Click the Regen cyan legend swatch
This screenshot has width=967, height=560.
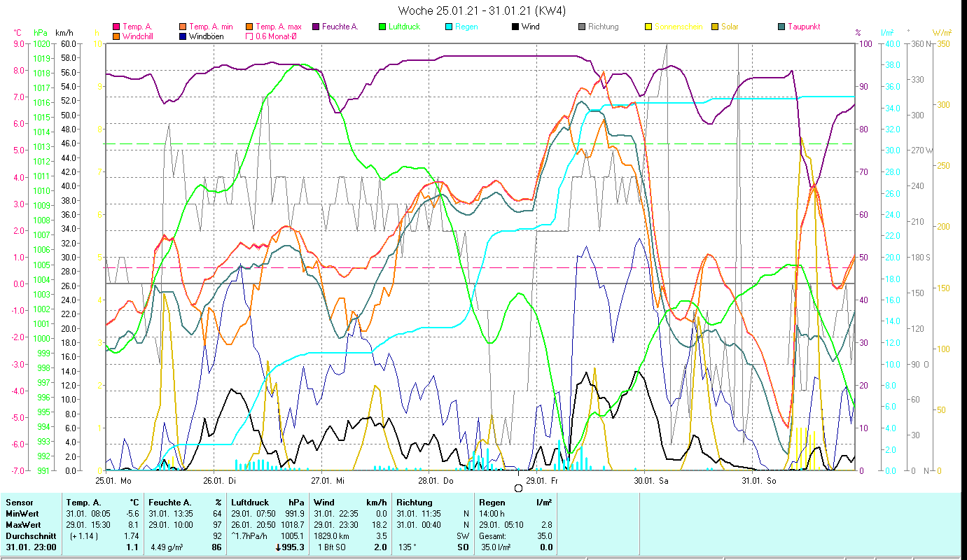pyautogui.click(x=449, y=27)
